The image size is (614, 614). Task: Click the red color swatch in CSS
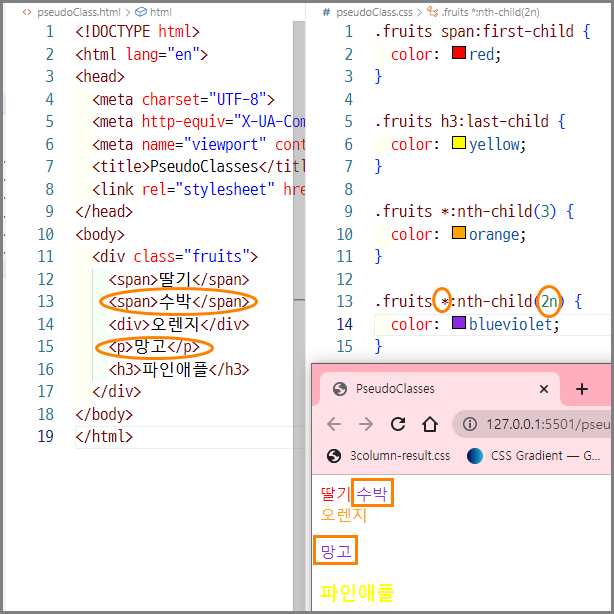pyautogui.click(x=459, y=52)
